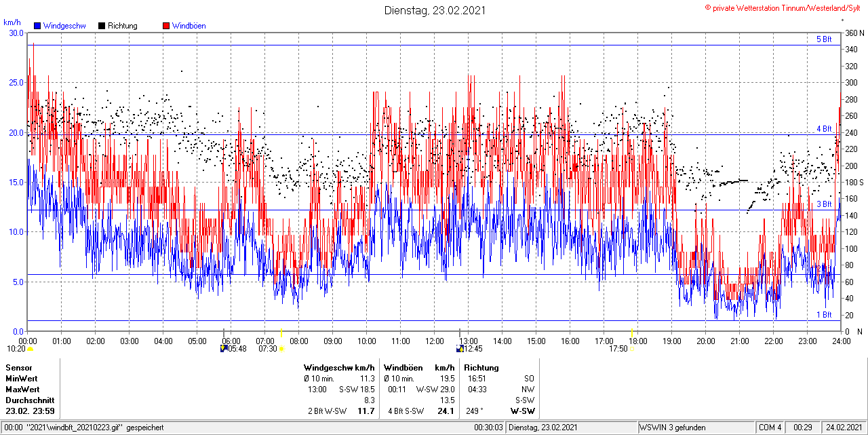The width and height of the screenshot is (868, 435).
Task: Click the Windgeschw maximum S-SW 18.5
Action: tap(357, 390)
